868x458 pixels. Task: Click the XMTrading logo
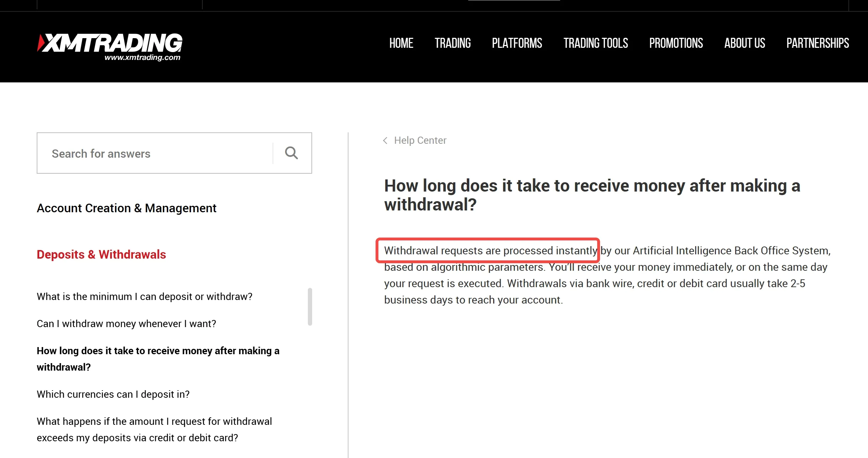point(109,46)
